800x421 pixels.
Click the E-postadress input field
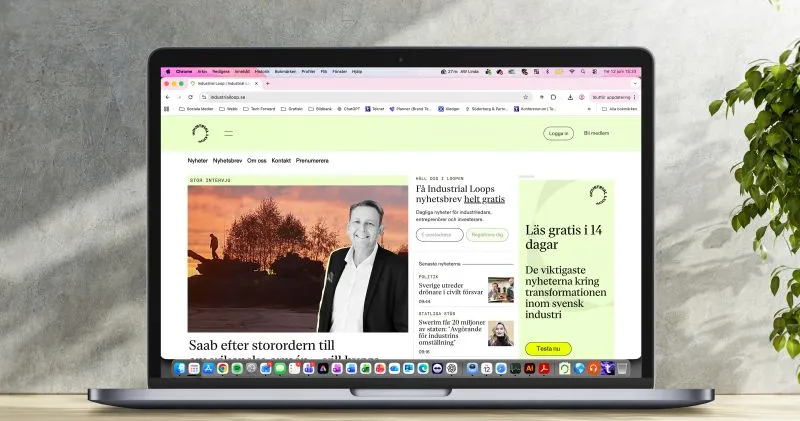(439, 235)
